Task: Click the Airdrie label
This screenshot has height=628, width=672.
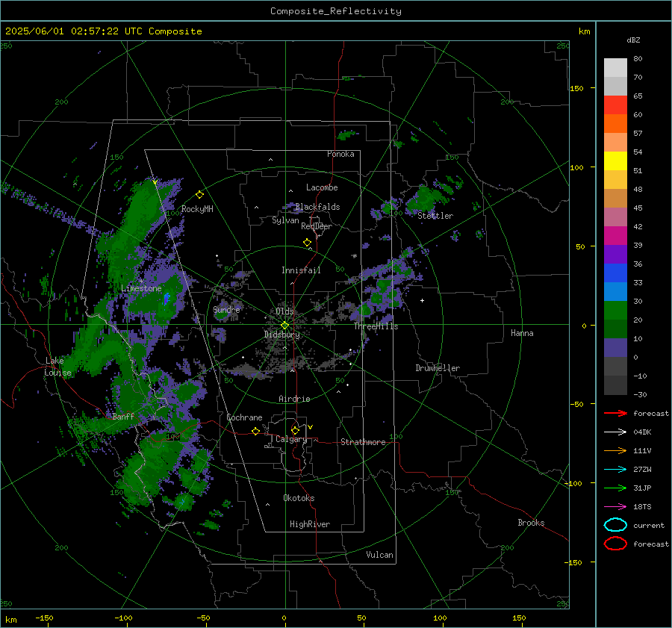Action: [294, 399]
